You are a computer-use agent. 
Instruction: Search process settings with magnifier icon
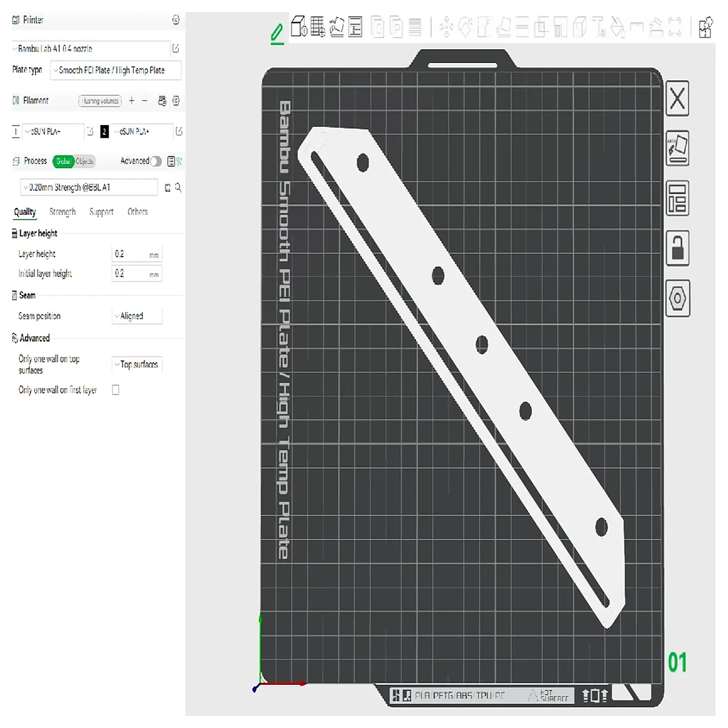(178, 187)
